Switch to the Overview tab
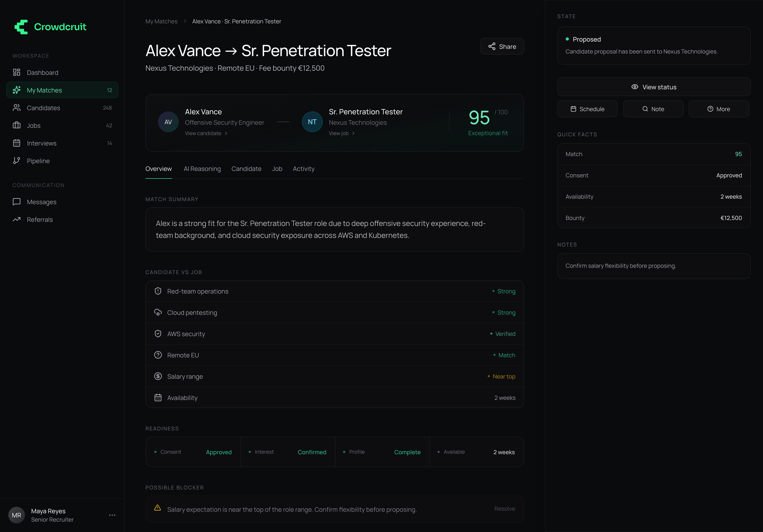This screenshot has width=763, height=532. (x=159, y=169)
